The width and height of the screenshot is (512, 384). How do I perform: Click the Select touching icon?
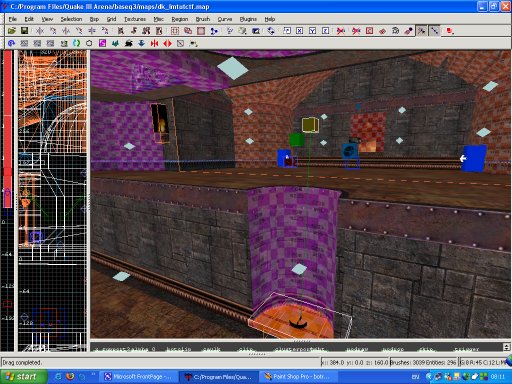click(x=134, y=31)
